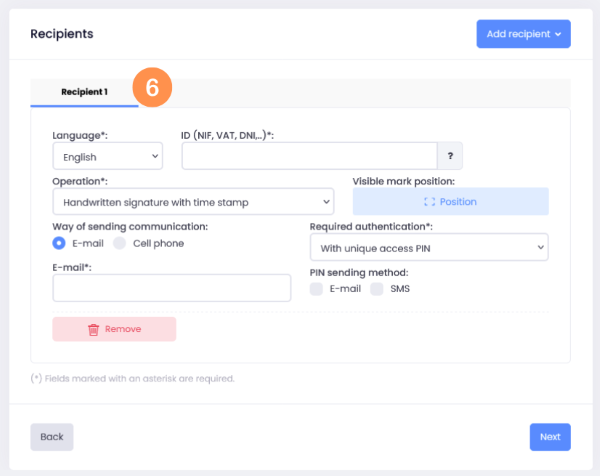The height and width of the screenshot is (476, 600).
Task: Click the Position visible mark button
Action: tap(451, 201)
